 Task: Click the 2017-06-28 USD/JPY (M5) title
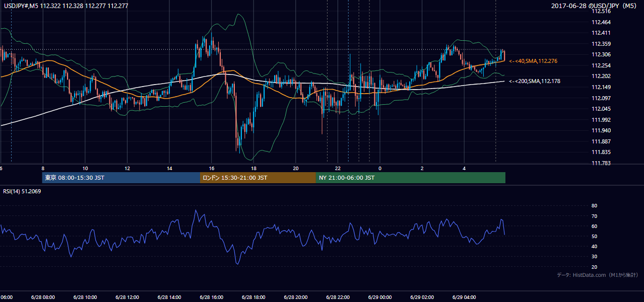point(595,6)
